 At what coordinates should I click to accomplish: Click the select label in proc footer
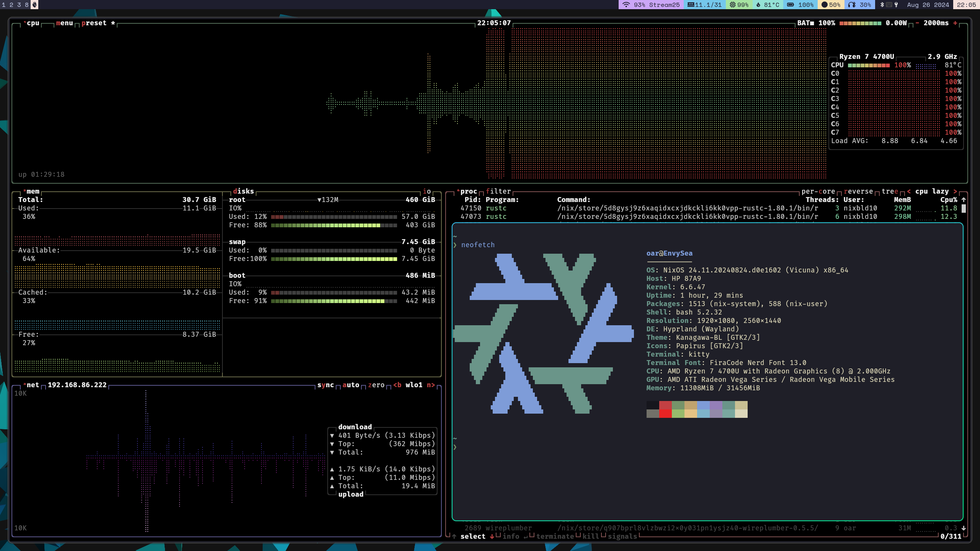coord(473,536)
